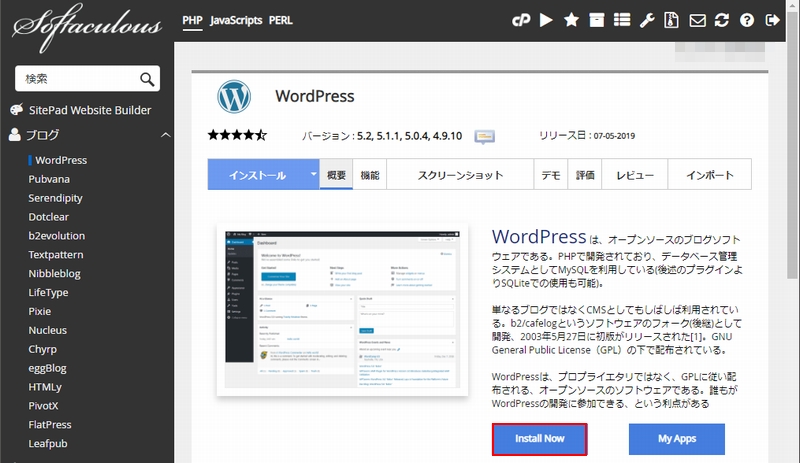Click the backups zip file icon
Viewport: 800px width, 463px height.
(672, 20)
